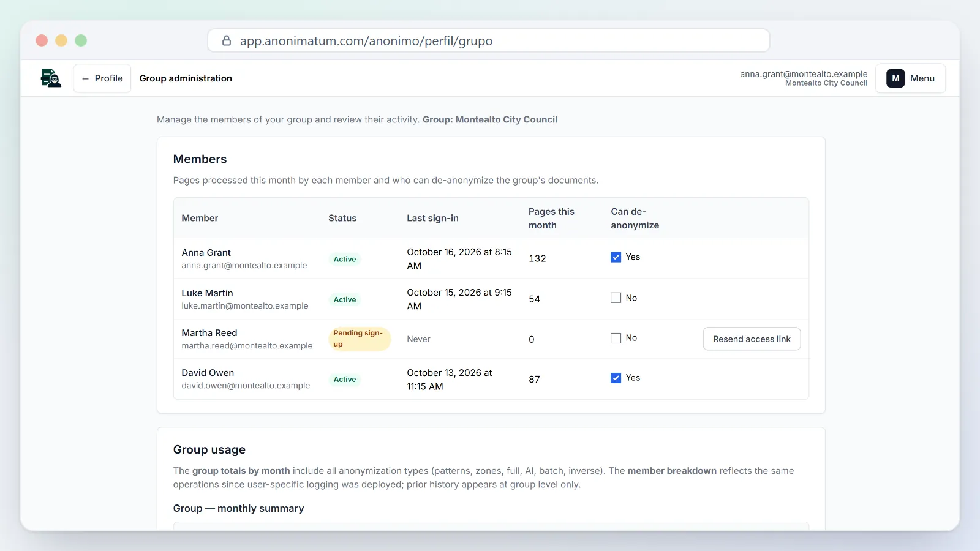The image size is (980, 551).
Task: Open the Menu button
Action: (910, 78)
